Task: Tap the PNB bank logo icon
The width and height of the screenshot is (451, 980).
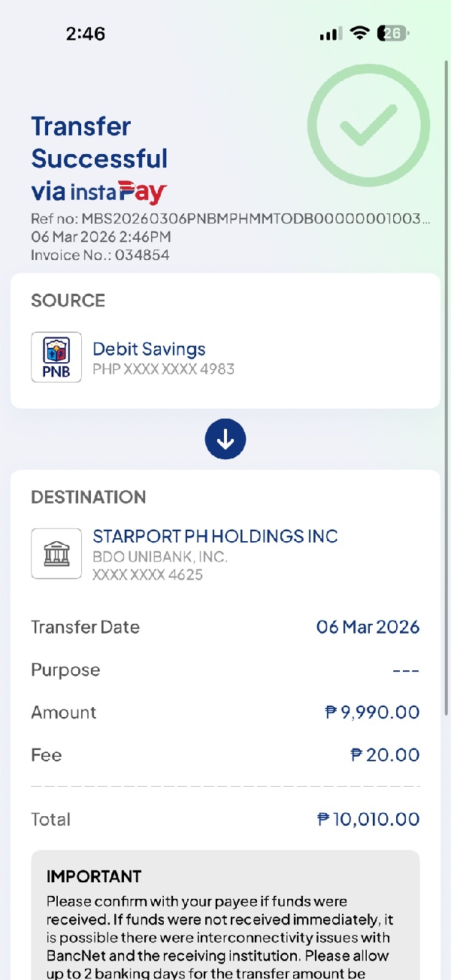Action: [56, 357]
